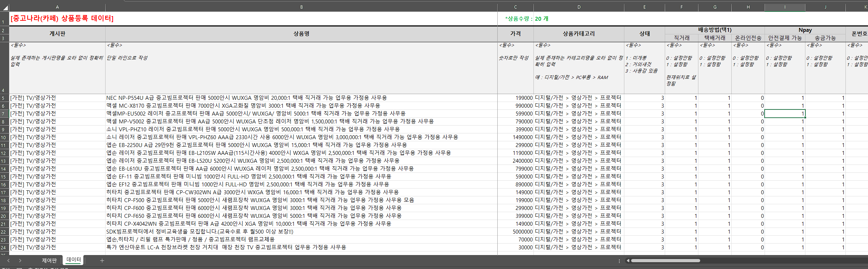Viewport: 868px width, 269px height.
Task: Select column D header
Action: (x=579, y=7)
